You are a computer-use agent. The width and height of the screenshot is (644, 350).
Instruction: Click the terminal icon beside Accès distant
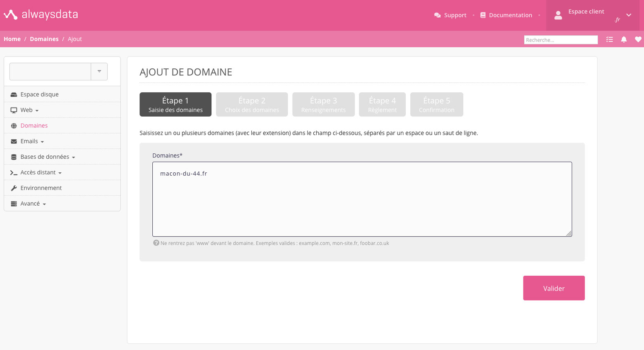(x=14, y=173)
